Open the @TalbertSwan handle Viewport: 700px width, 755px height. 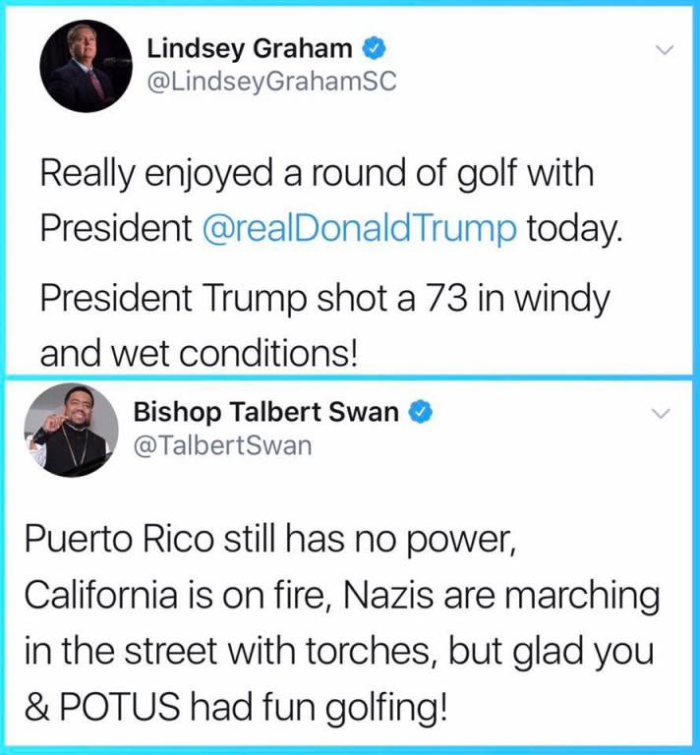coord(221,445)
